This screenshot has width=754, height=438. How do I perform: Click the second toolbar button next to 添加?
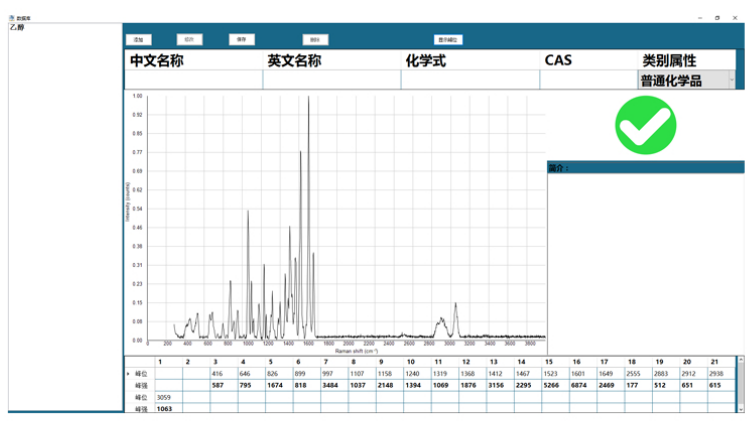190,40
